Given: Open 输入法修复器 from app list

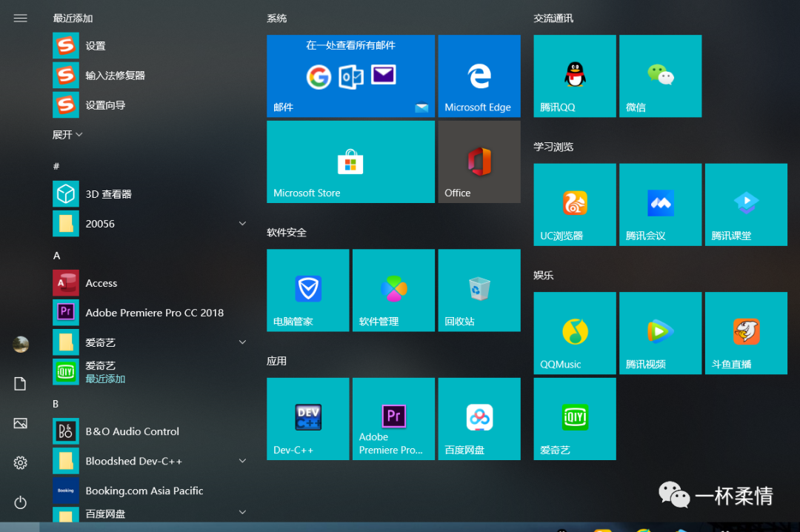Looking at the screenshot, I should [x=150, y=76].
